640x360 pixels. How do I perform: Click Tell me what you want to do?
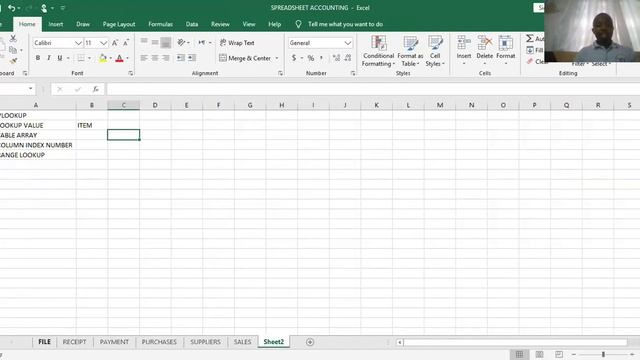pyautogui.click(x=345, y=24)
